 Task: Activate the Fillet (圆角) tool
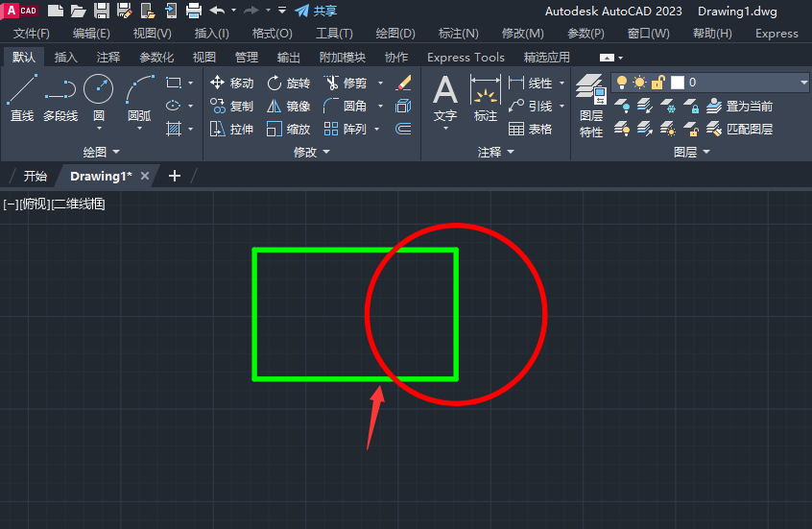pyautogui.click(x=346, y=107)
